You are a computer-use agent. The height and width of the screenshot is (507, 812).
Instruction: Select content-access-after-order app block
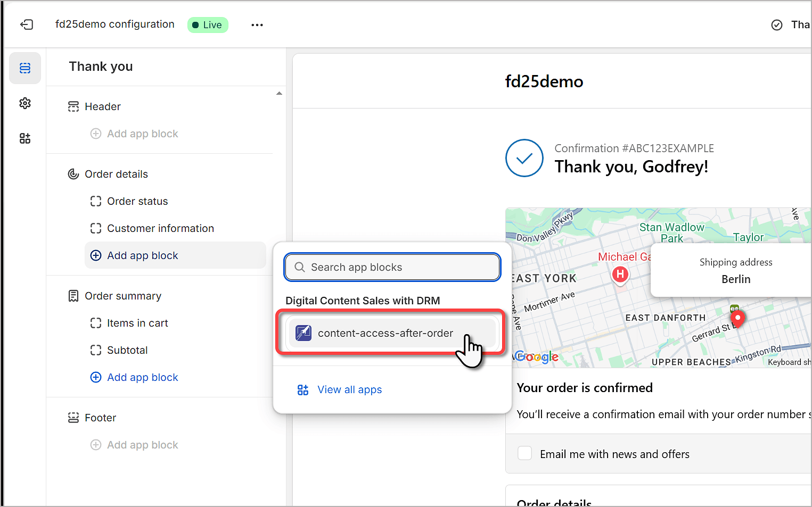(x=386, y=333)
